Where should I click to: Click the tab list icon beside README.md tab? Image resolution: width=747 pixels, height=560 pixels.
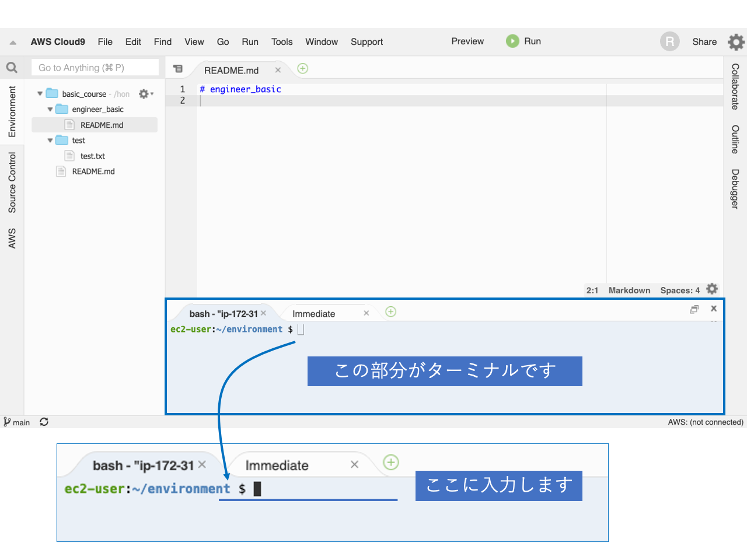pos(178,69)
